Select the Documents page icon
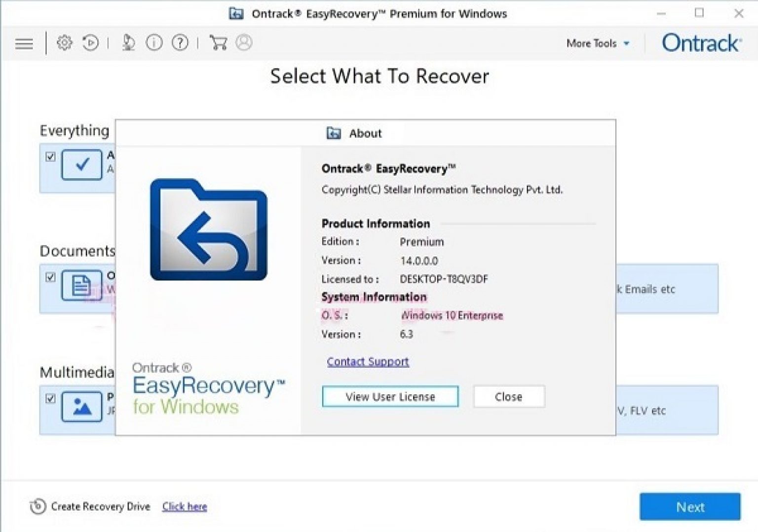Viewport: 758px width, 532px height. [x=82, y=285]
